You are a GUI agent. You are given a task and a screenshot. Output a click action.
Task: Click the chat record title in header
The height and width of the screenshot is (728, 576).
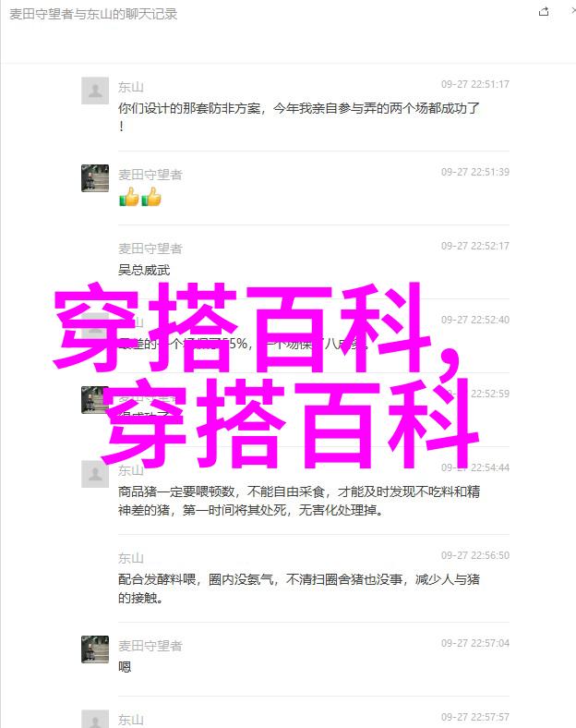point(93,15)
